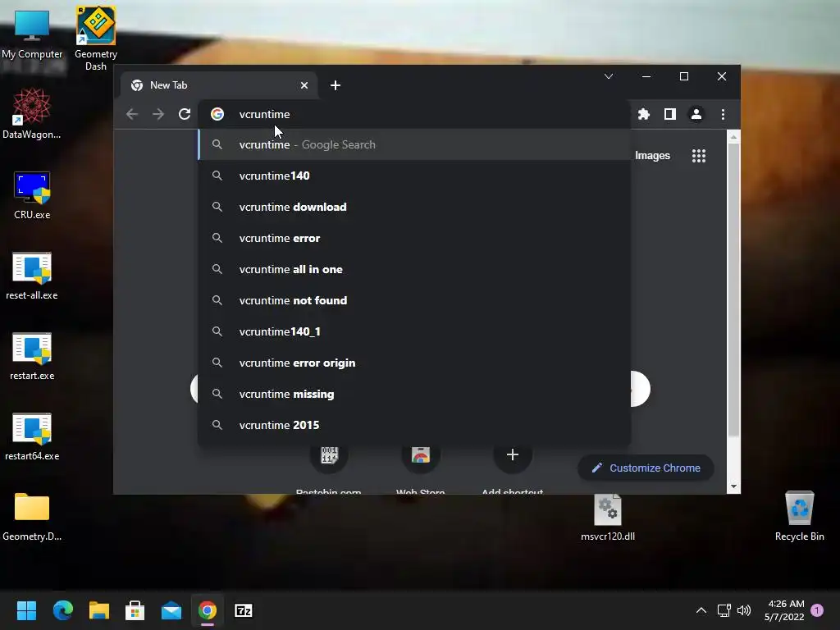Open File Explorer from the taskbar
Screen dimensions: 840x630
pyautogui.click(x=98, y=610)
